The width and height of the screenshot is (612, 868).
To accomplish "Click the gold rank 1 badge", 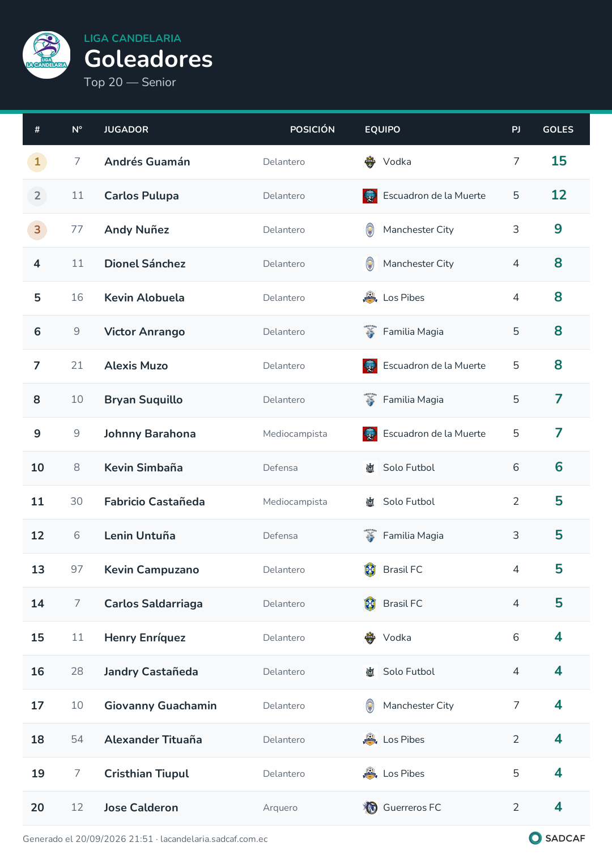I will (37, 162).
